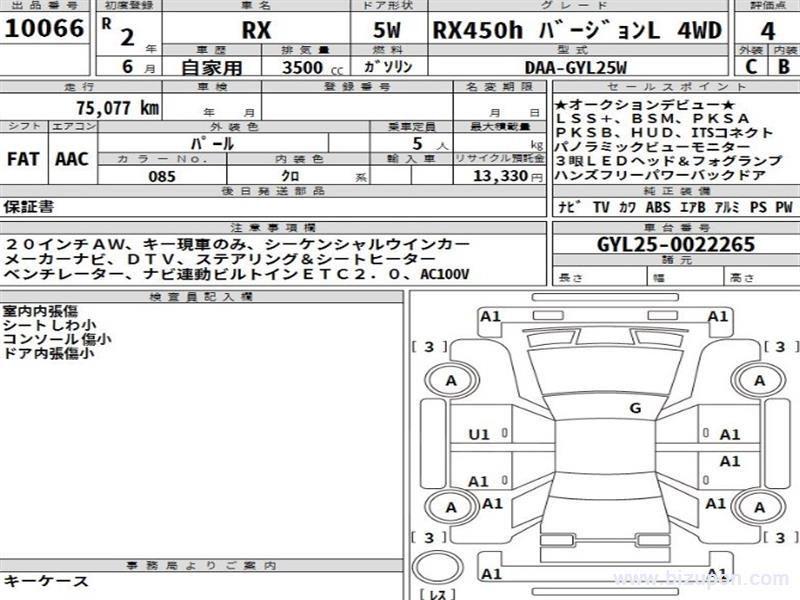This screenshot has width=800, height=600.
Task: Click chassis number GYL25-0022265
Action: point(676,244)
